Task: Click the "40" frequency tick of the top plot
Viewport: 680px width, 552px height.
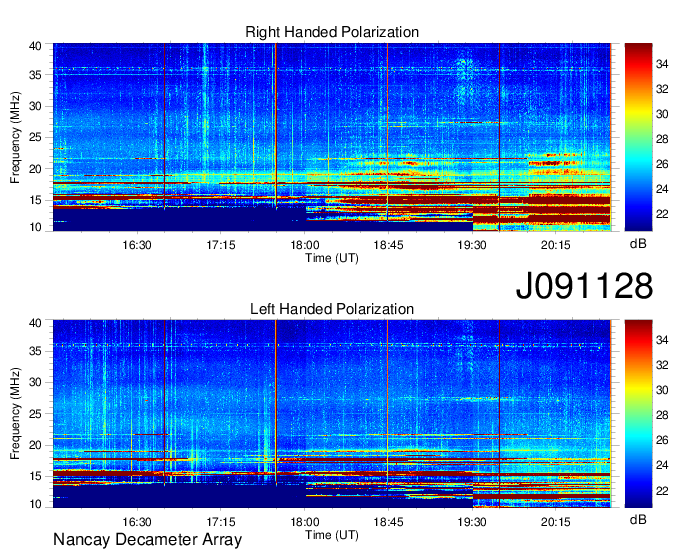Action: click(35, 46)
